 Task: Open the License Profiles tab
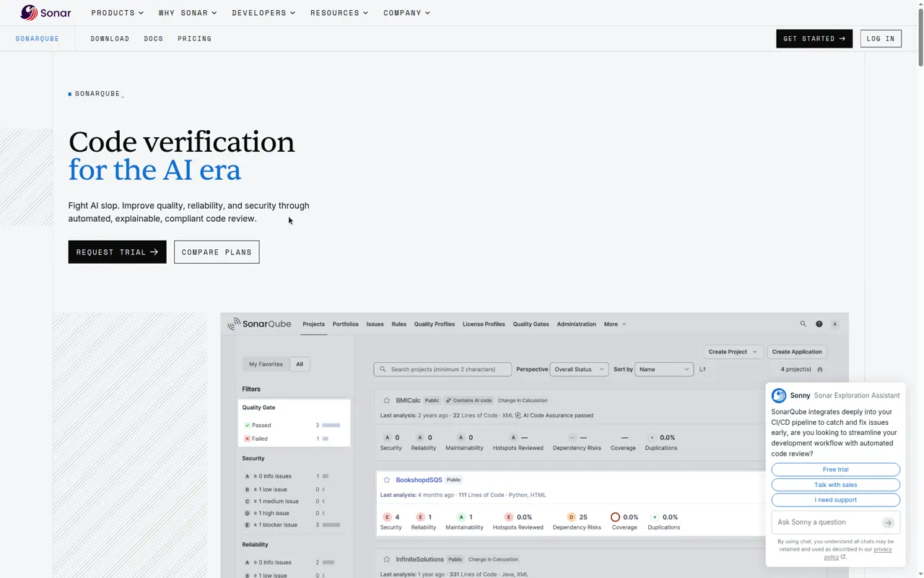pyautogui.click(x=484, y=324)
